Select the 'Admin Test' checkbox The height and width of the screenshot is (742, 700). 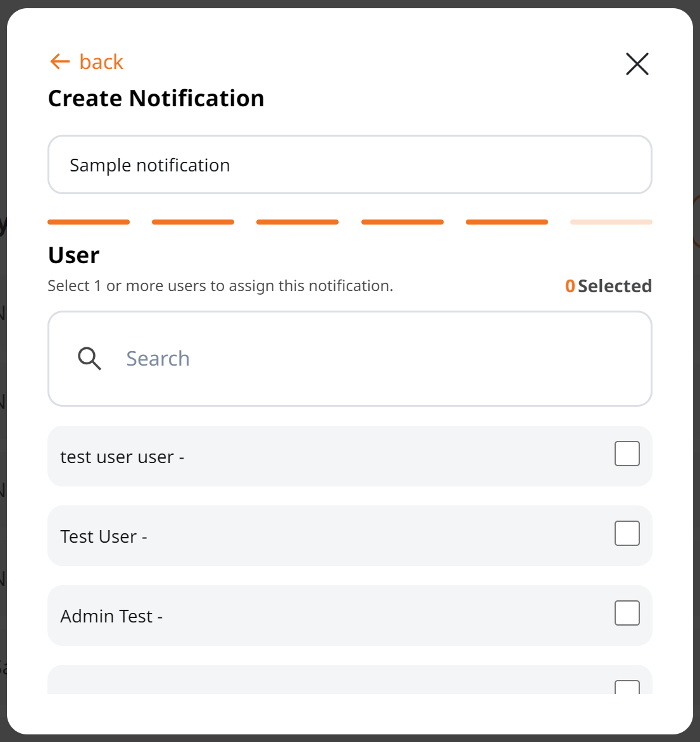click(627, 613)
